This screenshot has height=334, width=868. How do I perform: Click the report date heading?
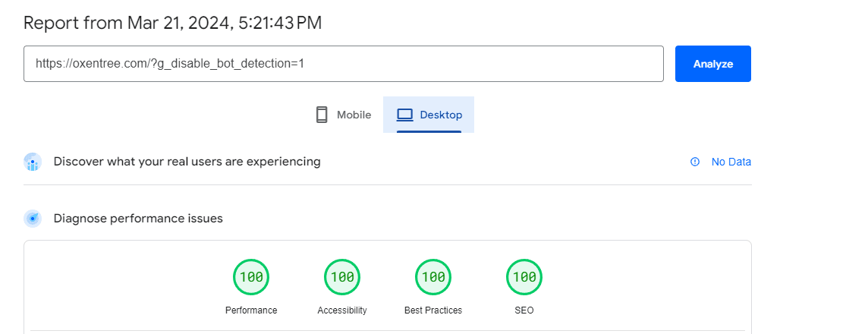173,23
